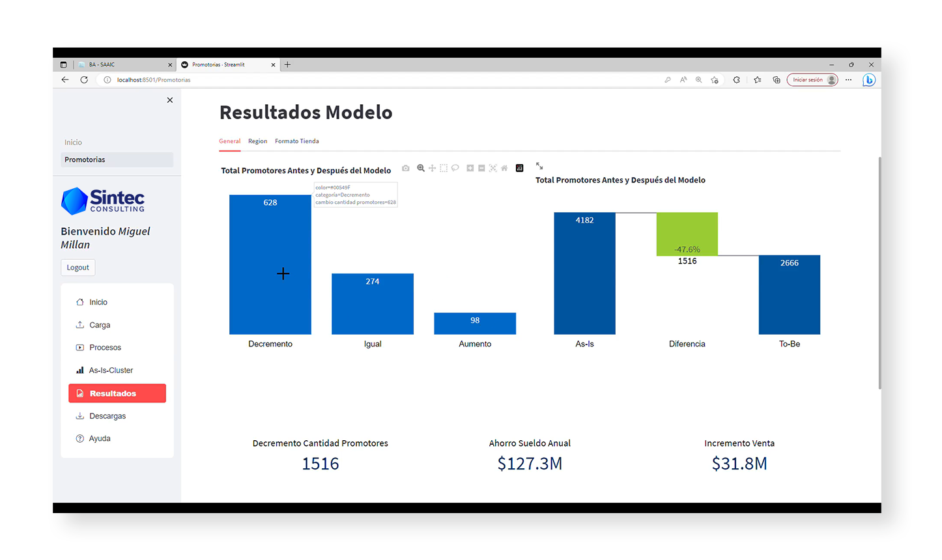This screenshot has height=560, width=942.
Task: Click the 1516 Decremento Cantidad value
Action: (x=321, y=464)
